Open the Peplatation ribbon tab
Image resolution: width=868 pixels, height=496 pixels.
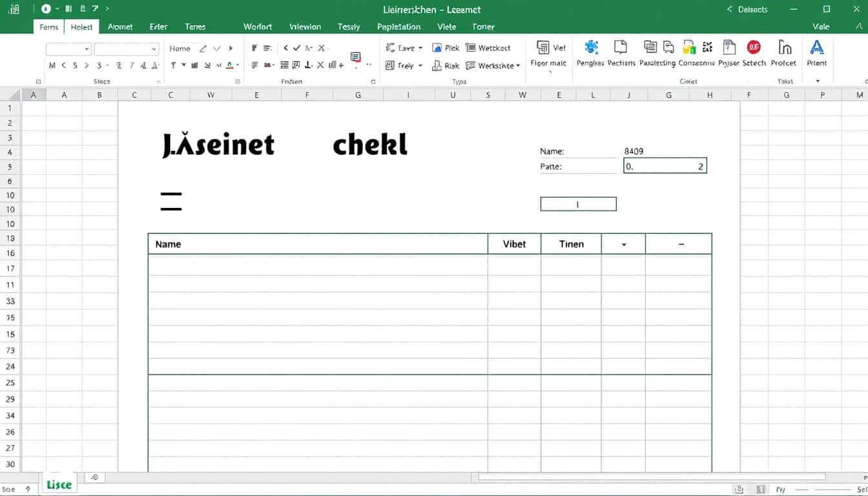(x=398, y=26)
